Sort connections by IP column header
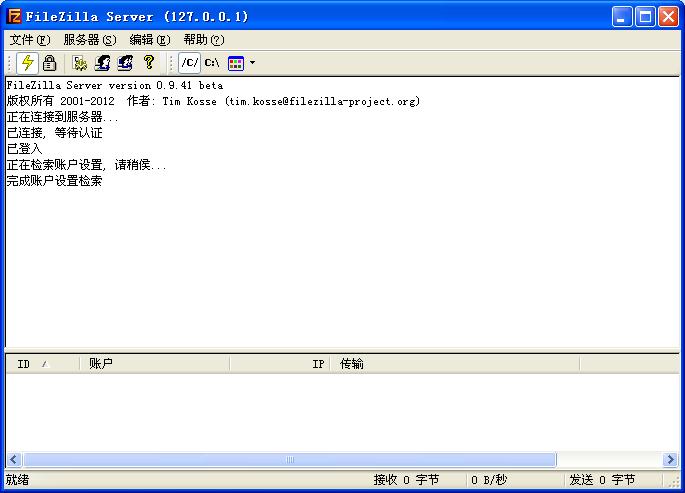685x493 pixels. point(280,364)
